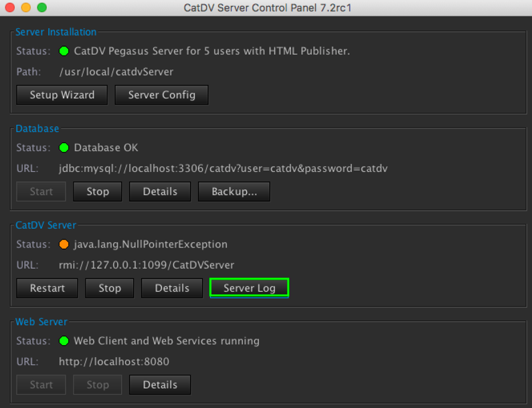Open the Setup Wizard
This screenshot has width=532, height=408.
pyautogui.click(x=62, y=95)
